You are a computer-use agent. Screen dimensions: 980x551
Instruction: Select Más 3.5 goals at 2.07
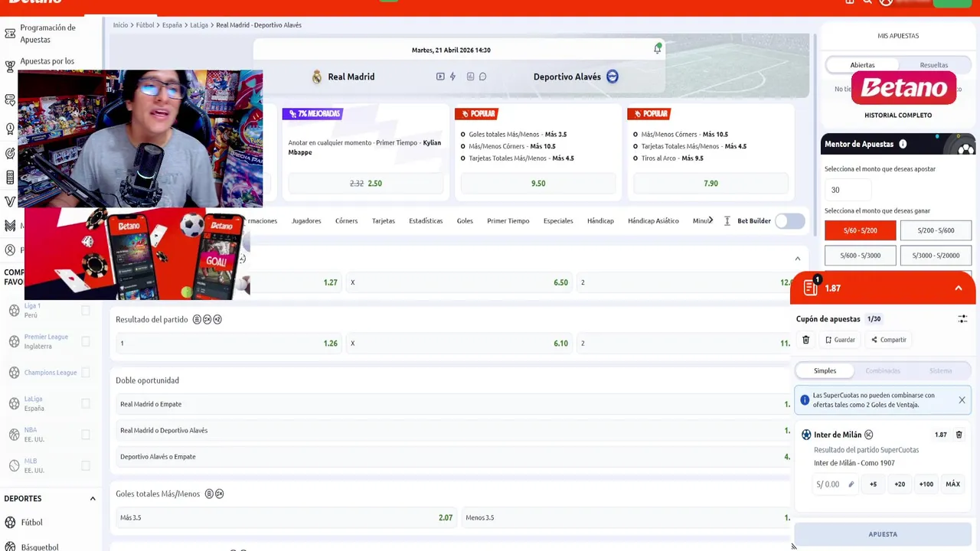286,517
